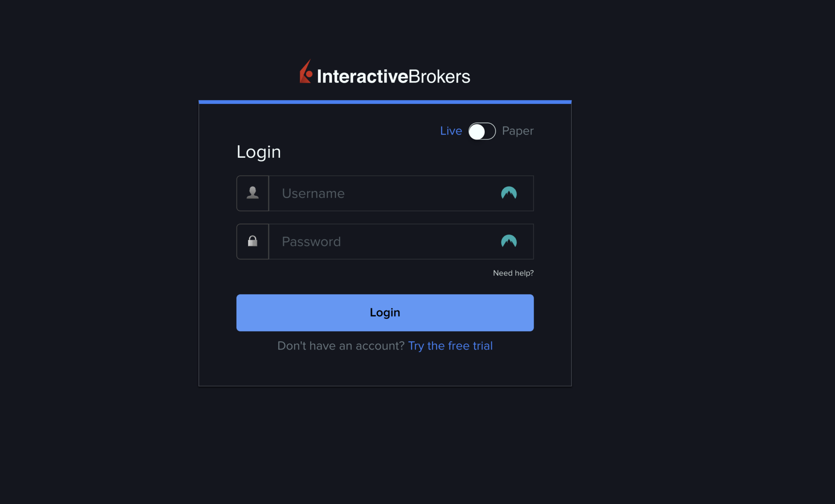
Task: Click the blue accent bar above the login card
Action: (x=385, y=101)
